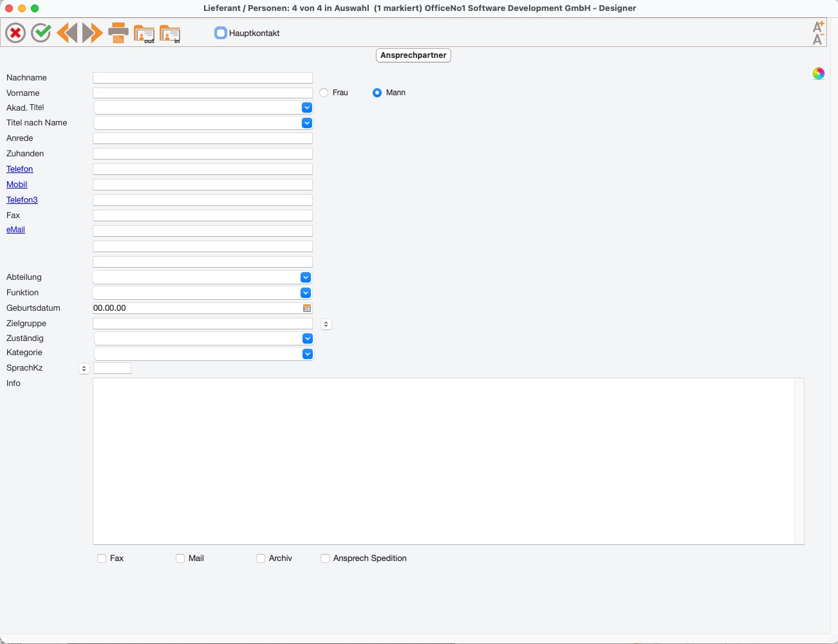Open the Kategorie dropdown
The height and width of the screenshot is (644, 838).
(308, 354)
